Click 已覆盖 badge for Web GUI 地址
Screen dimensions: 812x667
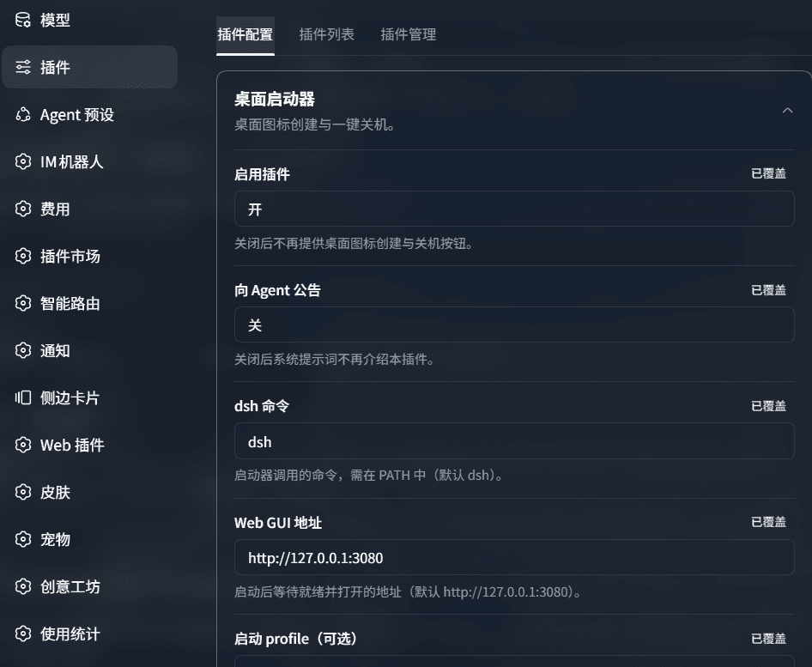768,522
